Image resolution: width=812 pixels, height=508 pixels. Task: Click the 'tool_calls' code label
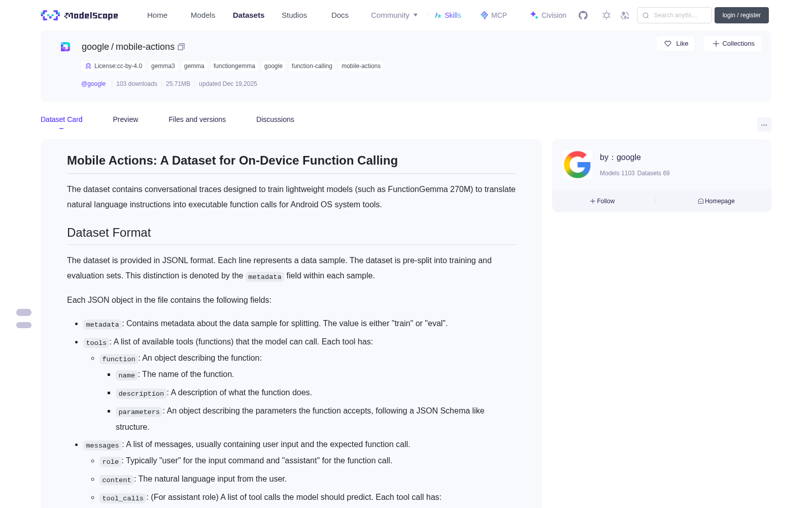123,498
